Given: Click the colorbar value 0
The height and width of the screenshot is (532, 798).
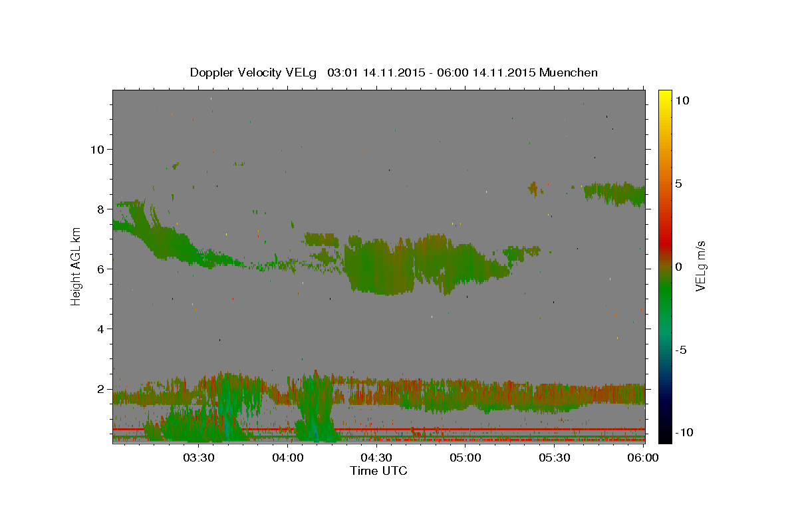Looking at the screenshot, I should click(678, 267).
